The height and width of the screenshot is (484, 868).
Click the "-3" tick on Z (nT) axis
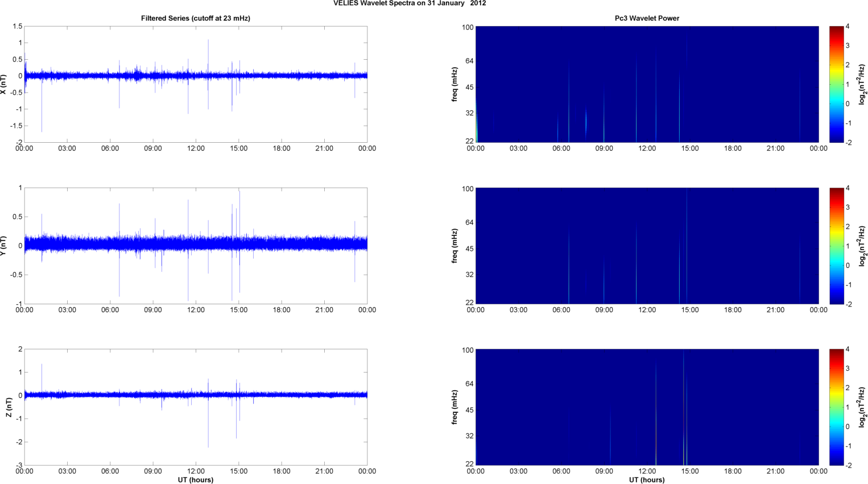pyautogui.click(x=19, y=465)
